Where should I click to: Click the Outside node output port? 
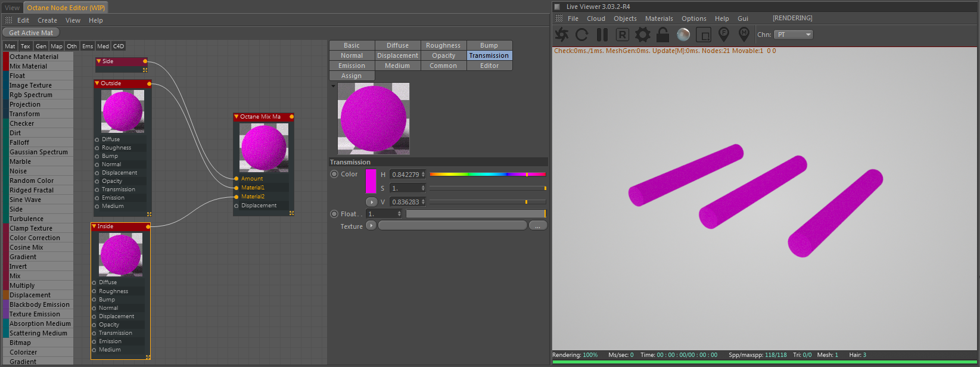(149, 84)
